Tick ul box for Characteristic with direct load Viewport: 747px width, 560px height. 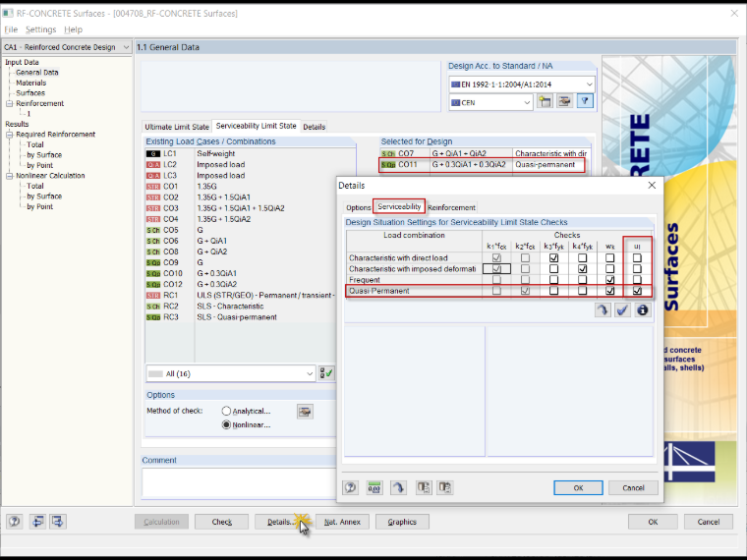tap(637, 258)
